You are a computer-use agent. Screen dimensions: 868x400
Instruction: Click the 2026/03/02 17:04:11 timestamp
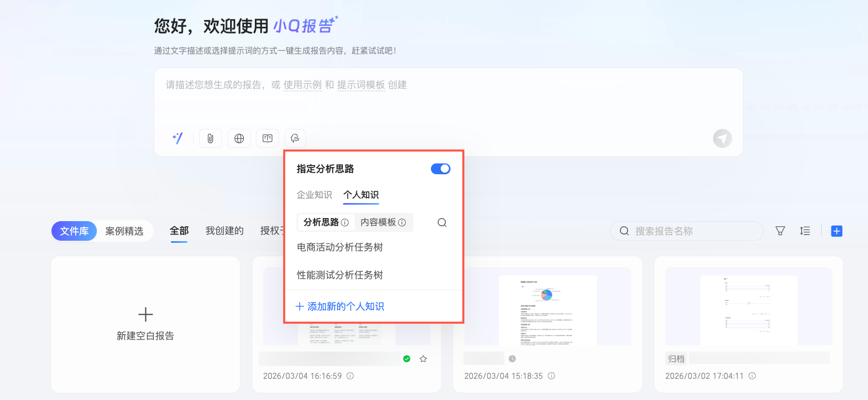coord(704,376)
